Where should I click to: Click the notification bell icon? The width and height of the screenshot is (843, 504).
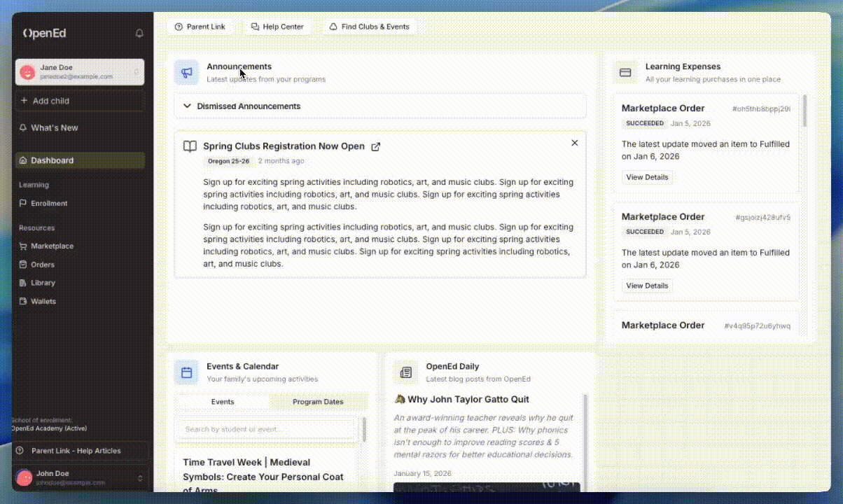(x=139, y=34)
